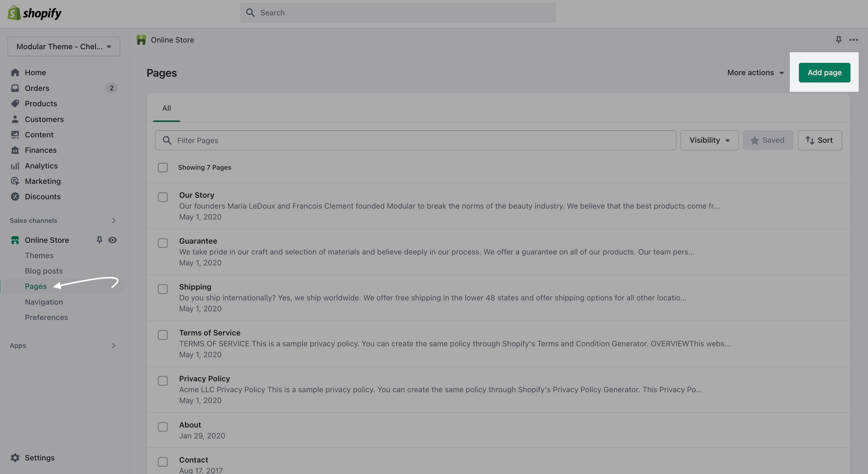Expand the Sales channels section chevron
The image size is (868, 474).
pos(113,220)
